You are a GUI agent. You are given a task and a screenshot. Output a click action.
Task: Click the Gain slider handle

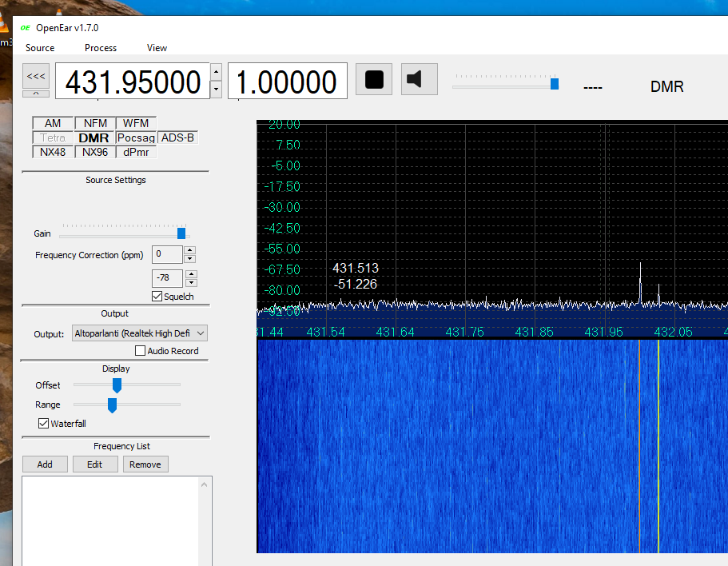point(181,233)
